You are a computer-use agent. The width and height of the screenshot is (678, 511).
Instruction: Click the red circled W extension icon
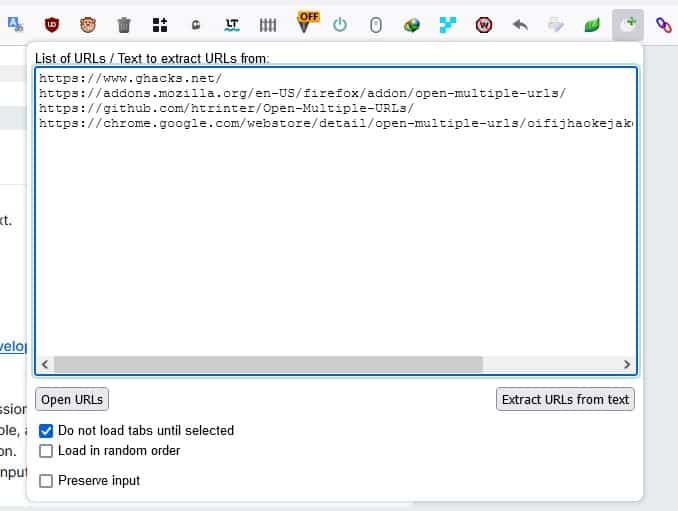coord(483,25)
